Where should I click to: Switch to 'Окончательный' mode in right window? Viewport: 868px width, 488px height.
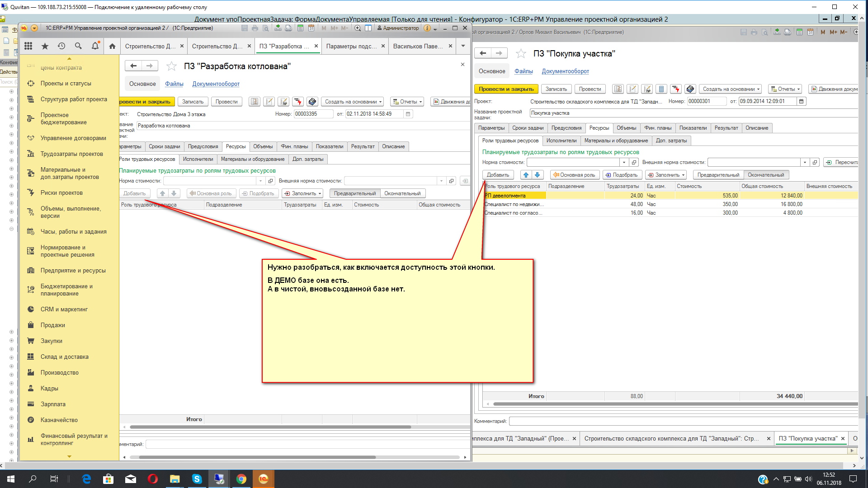pos(766,175)
